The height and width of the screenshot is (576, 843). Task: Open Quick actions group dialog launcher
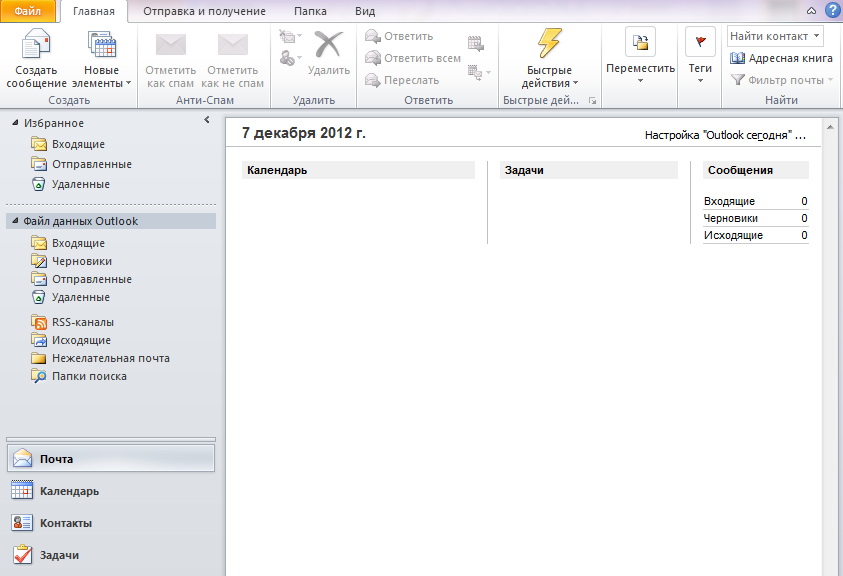pyautogui.click(x=592, y=101)
